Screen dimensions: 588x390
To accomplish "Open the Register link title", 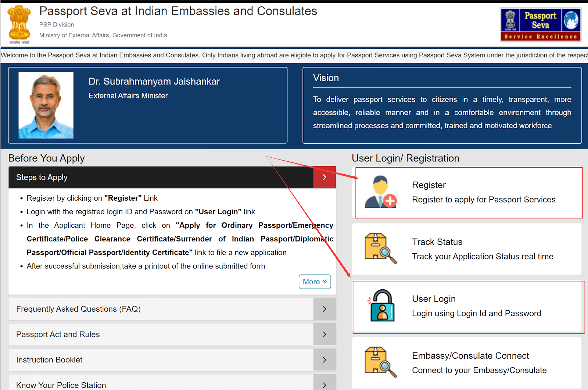I will pyautogui.click(x=429, y=185).
